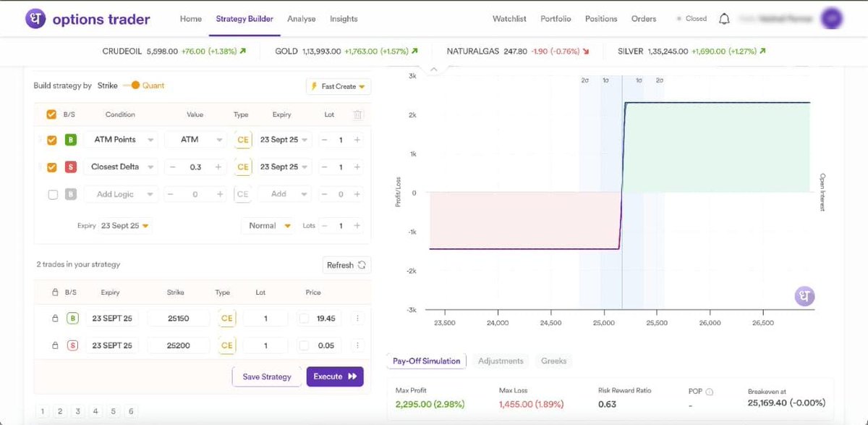Click the Save Strategy button
Viewport: 868px width, 425px height.
pyautogui.click(x=266, y=376)
